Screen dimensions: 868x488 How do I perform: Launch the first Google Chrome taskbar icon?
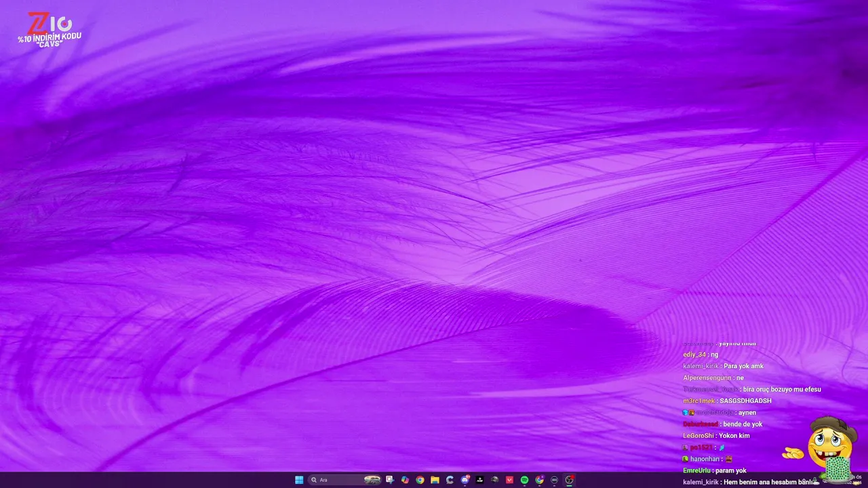420,480
